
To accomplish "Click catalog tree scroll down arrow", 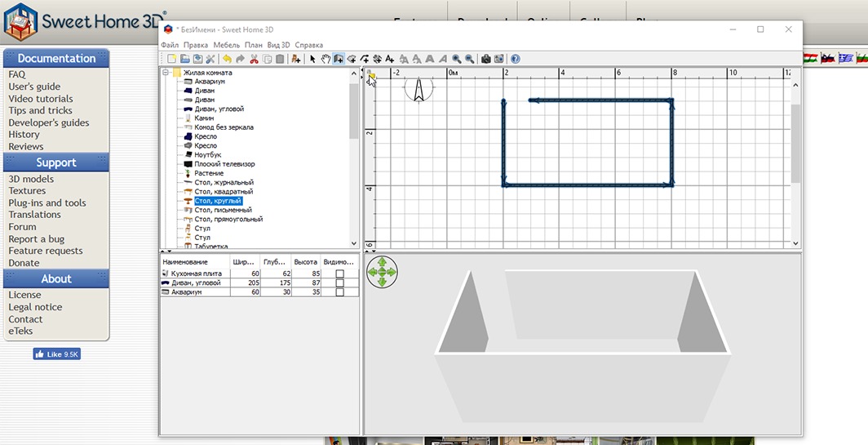I will 354,243.
